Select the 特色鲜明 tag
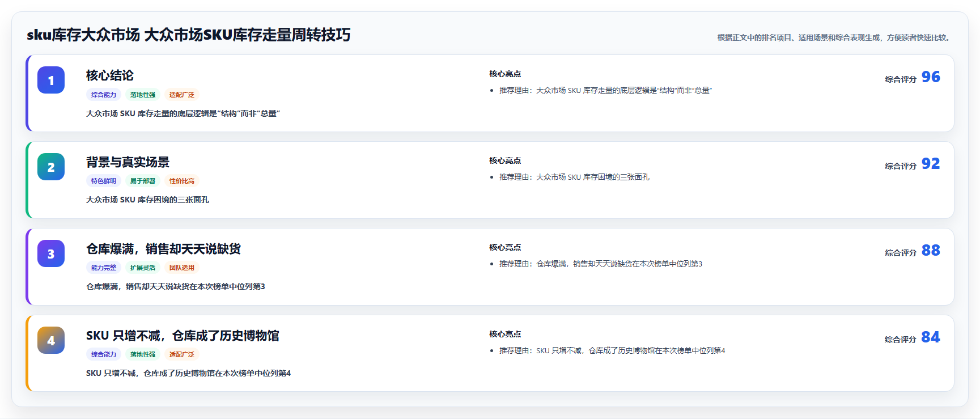The width and height of the screenshot is (980, 419). pos(104,181)
